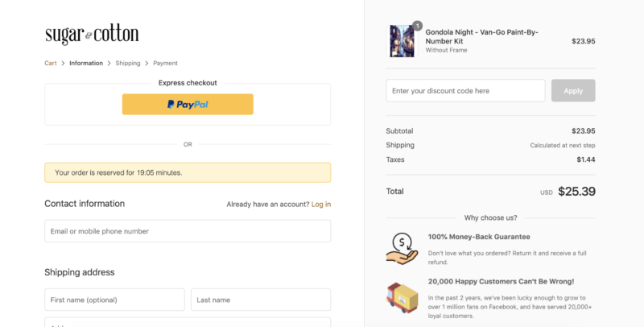Select the Information breadcrumb step
This screenshot has width=644, height=327.
click(x=86, y=63)
